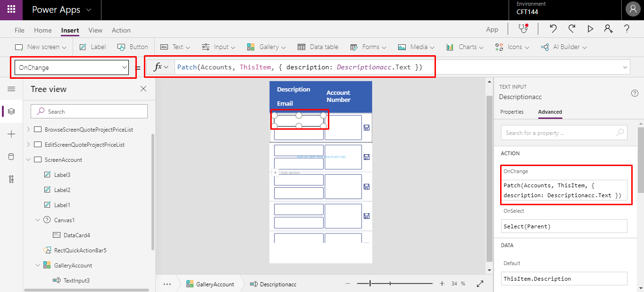This screenshot has height=292, width=644.
Task: Select Descriptionacc in the breadcrumb
Action: (273, 284)
